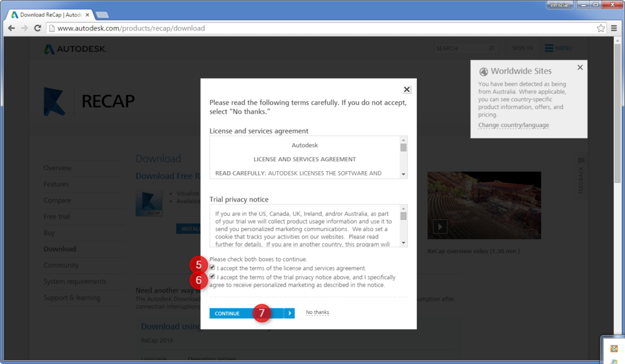Play the ReCap overview video

pos(440,227)
